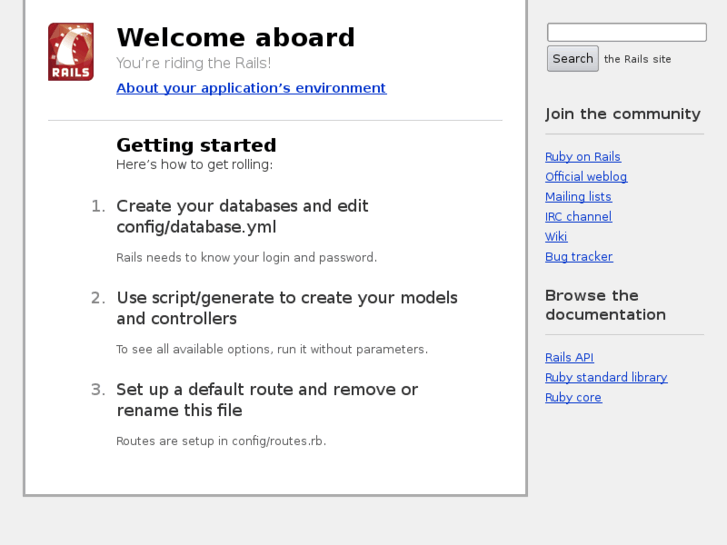This screenshot has height=545, width=727.
Task: Click step 1 Create your databases heading
Action: [x=242, y=217]
